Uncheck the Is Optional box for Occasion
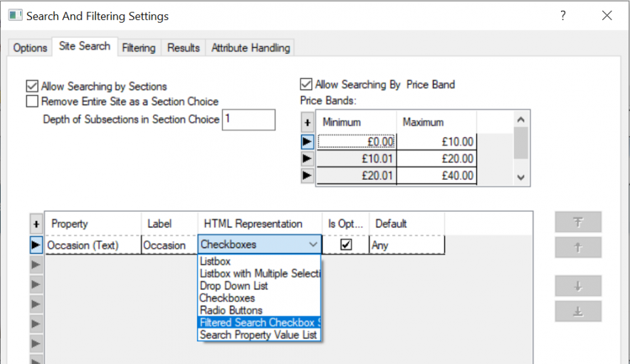The width and height of the screenshot is (630, 364). pyautogui.click(x=346, y=245)
